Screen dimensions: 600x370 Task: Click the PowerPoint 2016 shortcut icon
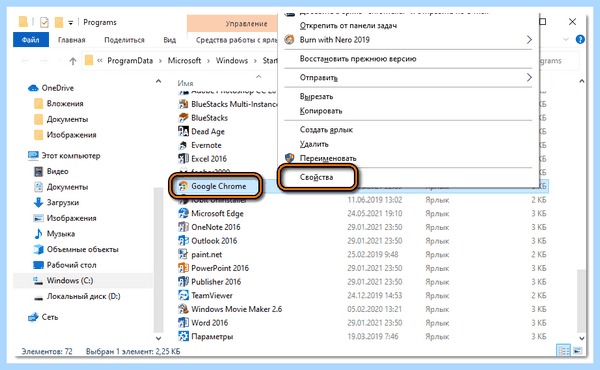point(183,268)
